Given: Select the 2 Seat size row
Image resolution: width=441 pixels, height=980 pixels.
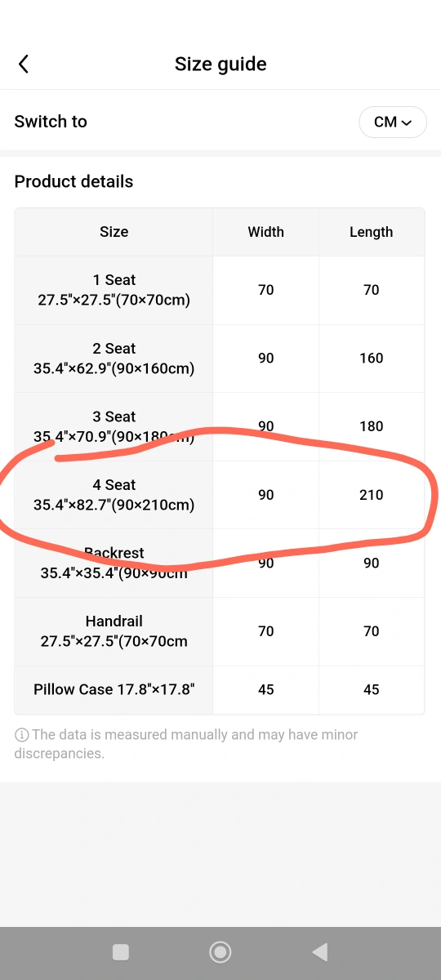Looking at the screenshot, I should [x=220, y=359].
